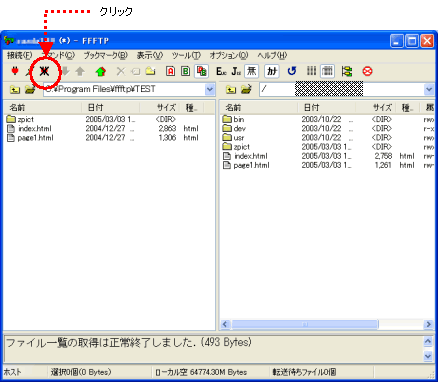
Task: Click the green mirror upload arrow icon
Action: (x=100, y=71)
